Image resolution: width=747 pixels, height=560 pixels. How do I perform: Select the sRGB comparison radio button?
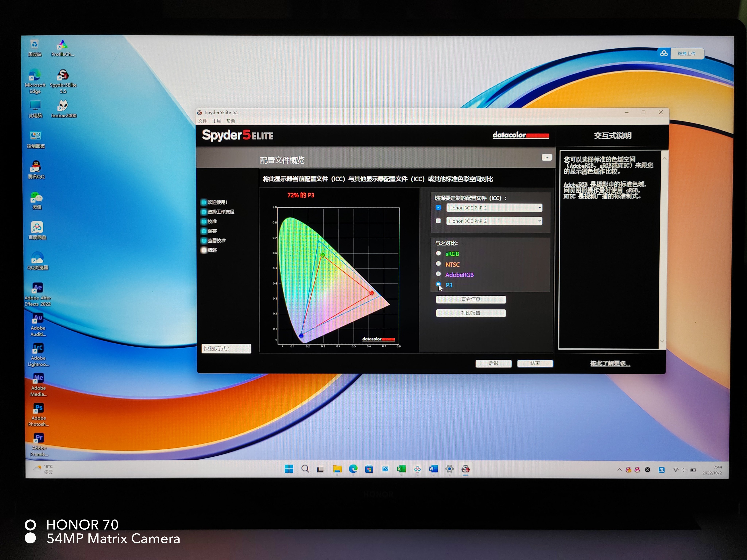[438, 254]
